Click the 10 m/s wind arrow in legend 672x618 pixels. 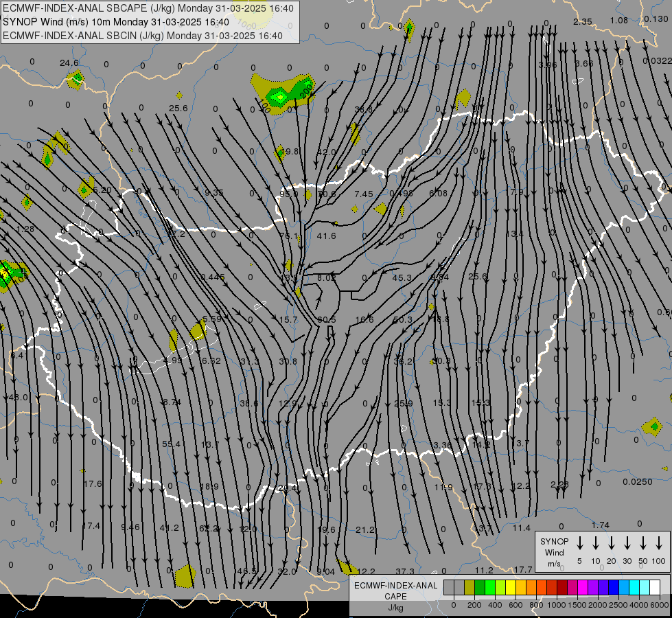[595, 542]
